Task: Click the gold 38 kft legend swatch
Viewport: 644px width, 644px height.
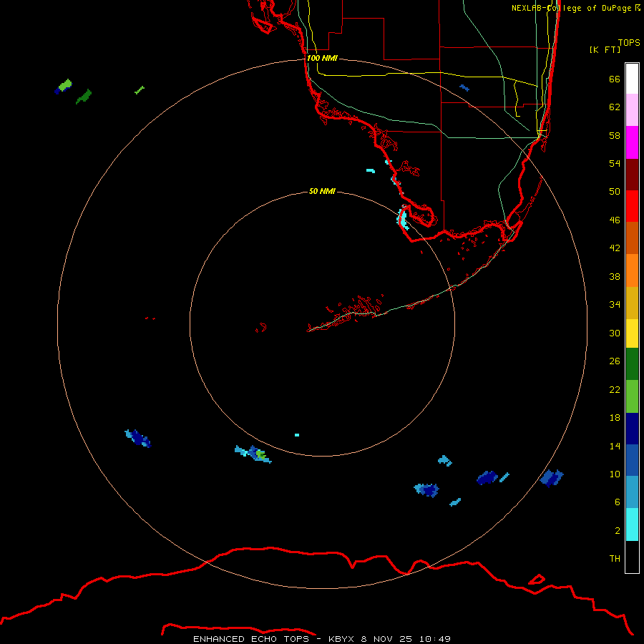Action: pos(632,303)
